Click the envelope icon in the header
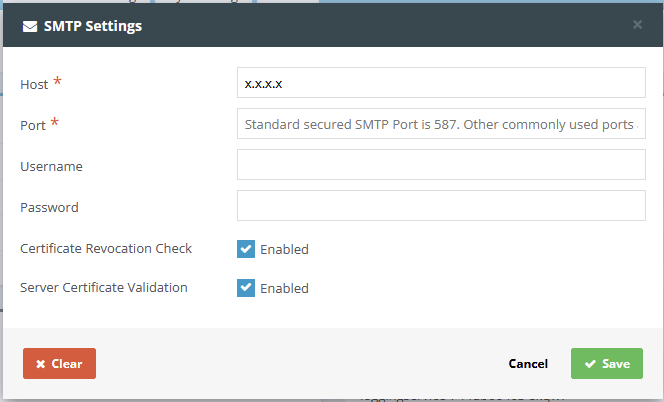Image resolution: width=664 pixels, height=402 pixels. coord(30,26)
